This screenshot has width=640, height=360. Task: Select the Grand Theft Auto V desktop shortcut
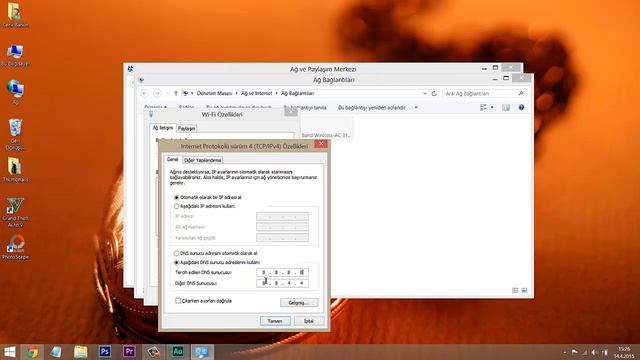pos(15,212)
